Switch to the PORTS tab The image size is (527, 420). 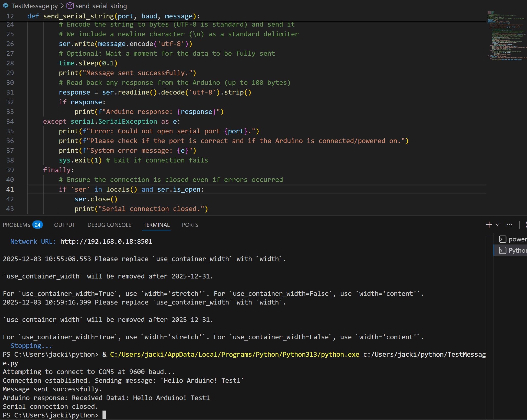(190, 225)
